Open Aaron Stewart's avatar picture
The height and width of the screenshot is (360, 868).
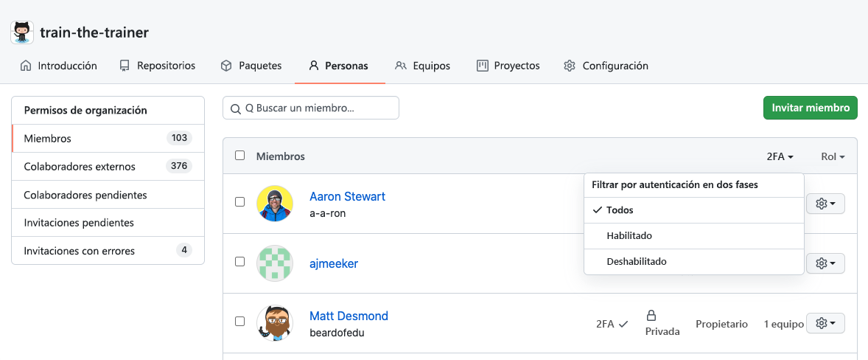tap(275, 204)
